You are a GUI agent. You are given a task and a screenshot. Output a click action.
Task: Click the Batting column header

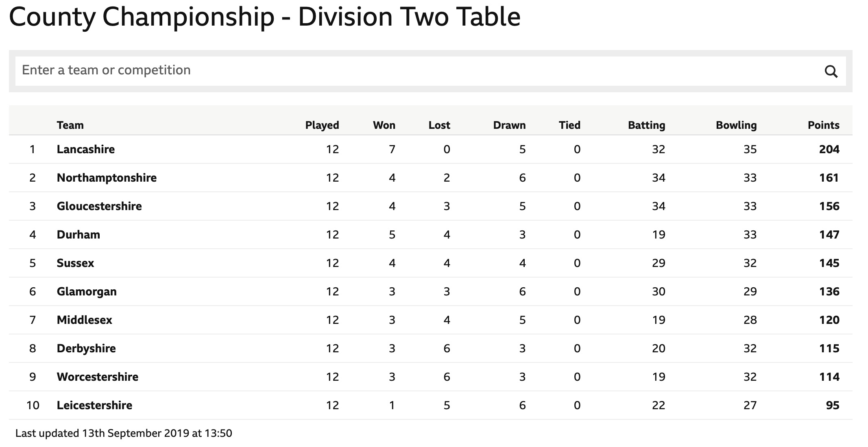coord(646,125)
